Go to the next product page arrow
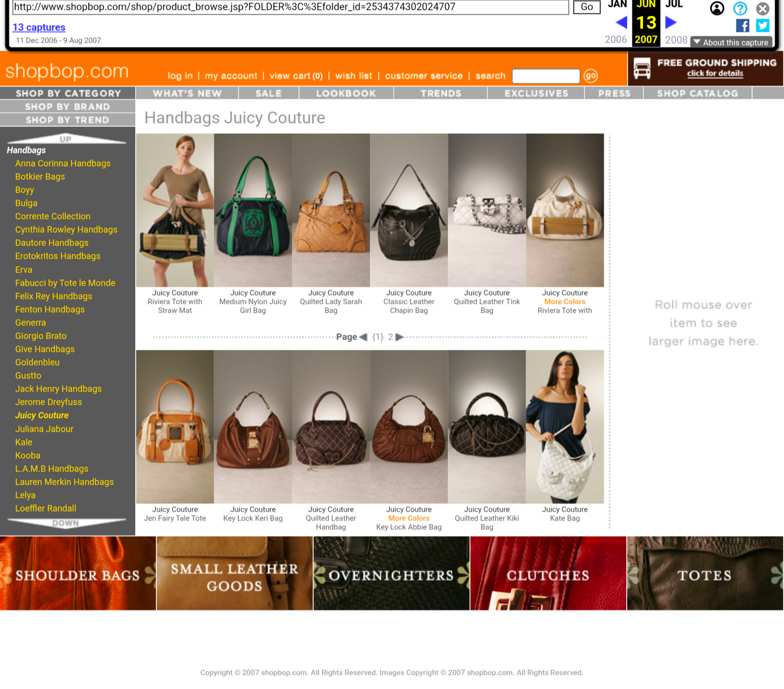Screen dimensions: 784x689 click(399, 337)
